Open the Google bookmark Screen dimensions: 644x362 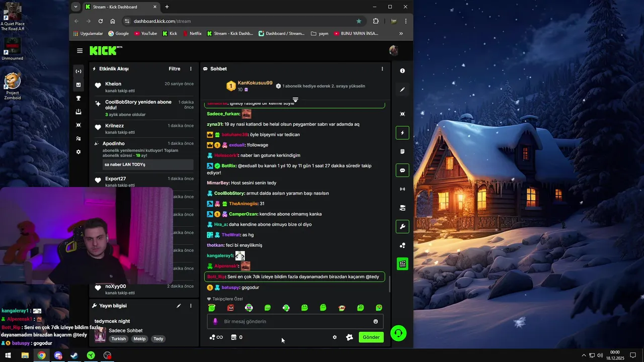pyautogui.click(x=119, y=34)
